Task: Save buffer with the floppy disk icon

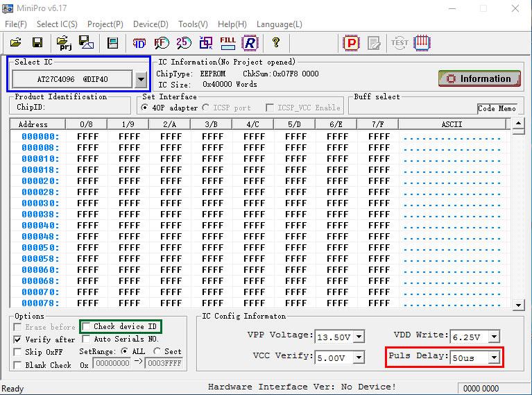Action: pos(37,43)
